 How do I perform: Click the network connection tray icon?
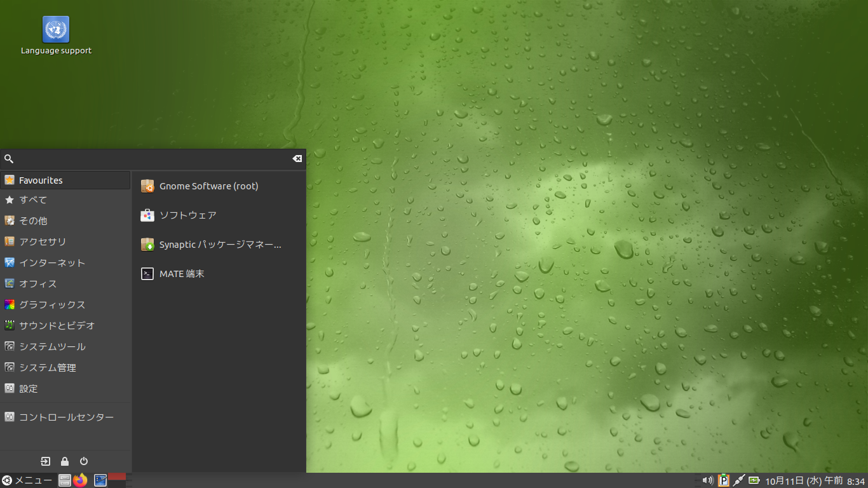(738, 480)
